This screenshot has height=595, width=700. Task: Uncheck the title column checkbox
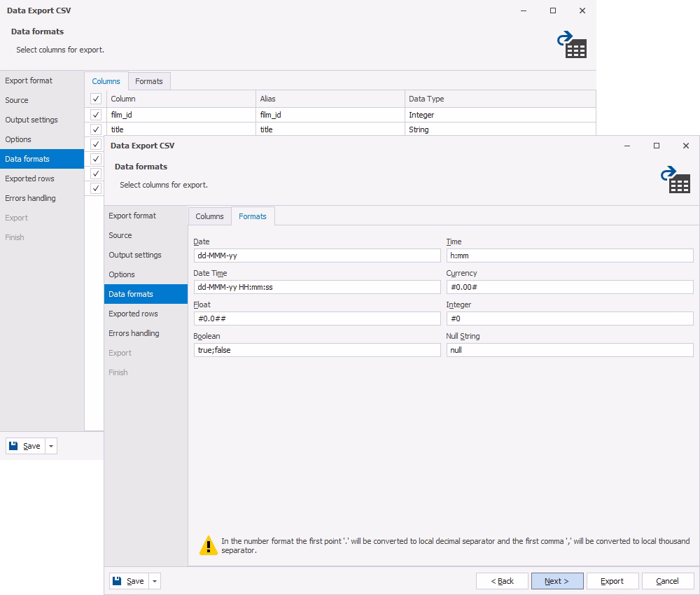coord(95,129)
